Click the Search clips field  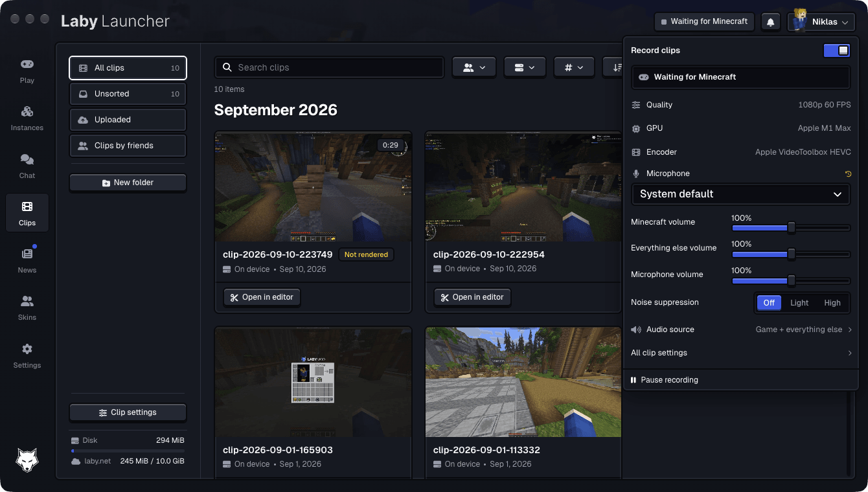click(x=329, y=67)
